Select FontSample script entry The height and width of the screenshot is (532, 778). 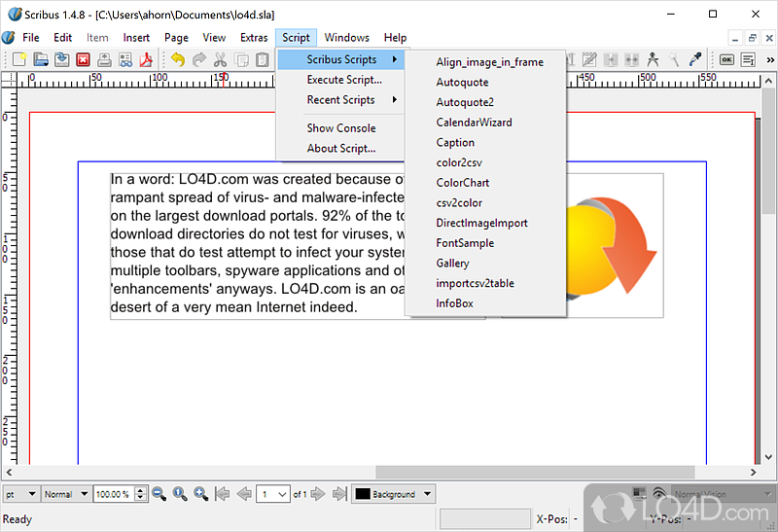click(x=465, y=243)
